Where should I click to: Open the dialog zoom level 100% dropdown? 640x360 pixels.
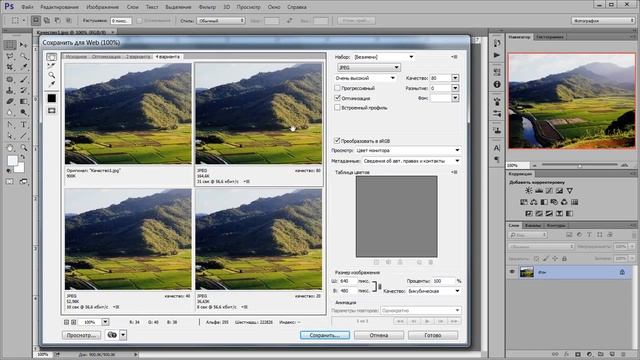[105, 322]
